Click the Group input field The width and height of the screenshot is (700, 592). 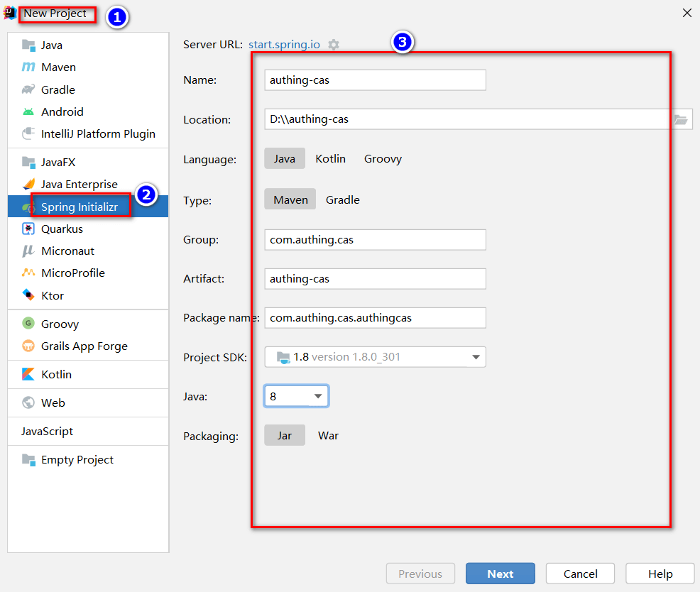click(375, 240)
